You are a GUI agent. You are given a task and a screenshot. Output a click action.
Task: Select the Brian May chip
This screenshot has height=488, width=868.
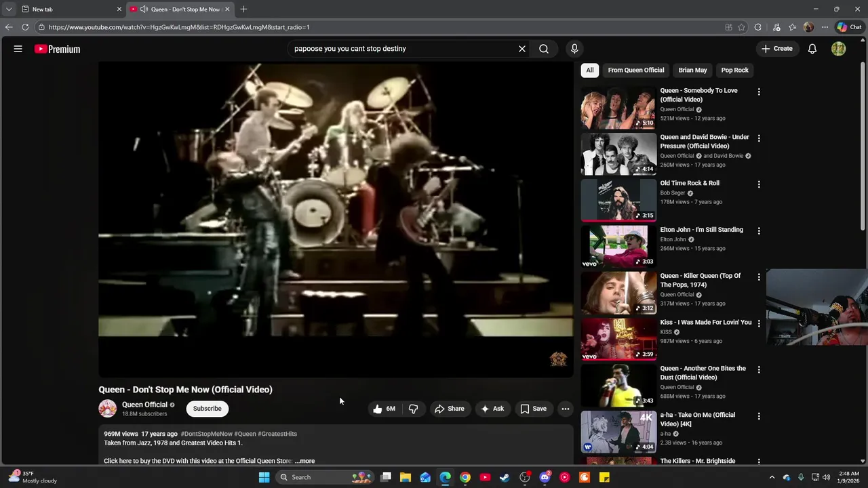(x=692, y=70)
